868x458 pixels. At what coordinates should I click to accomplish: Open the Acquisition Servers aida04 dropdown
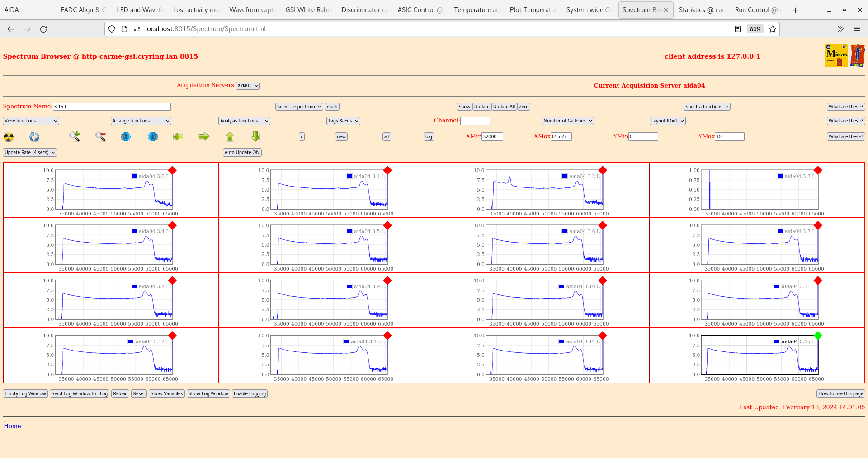click(x=248, y=86)
